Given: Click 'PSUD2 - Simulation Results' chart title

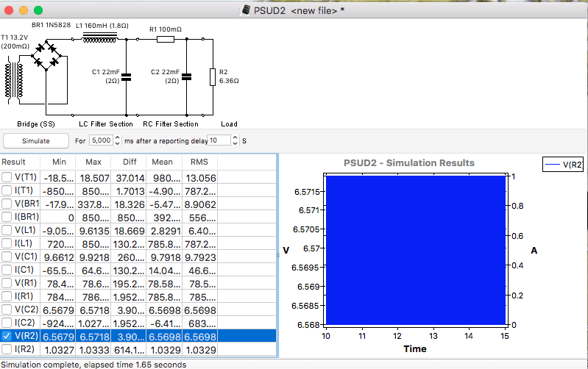Looking at the screenshot, I should coord(409,163).
